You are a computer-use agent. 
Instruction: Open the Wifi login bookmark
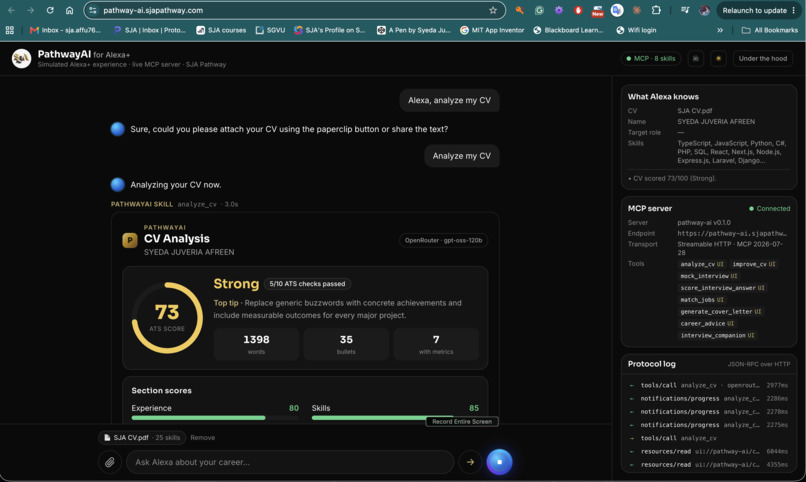[636, 30]
